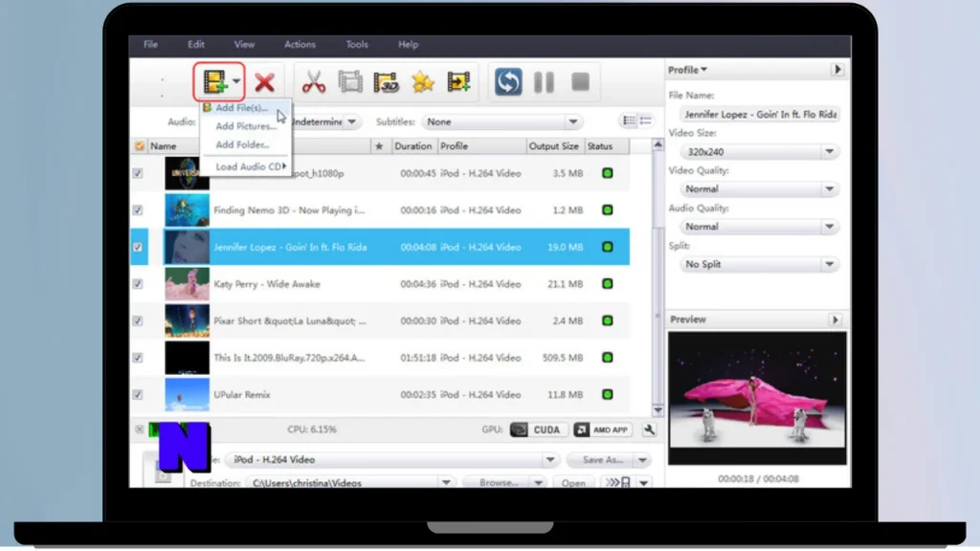Click the Finding Nemo 3D thumbnail

point(187,210)
